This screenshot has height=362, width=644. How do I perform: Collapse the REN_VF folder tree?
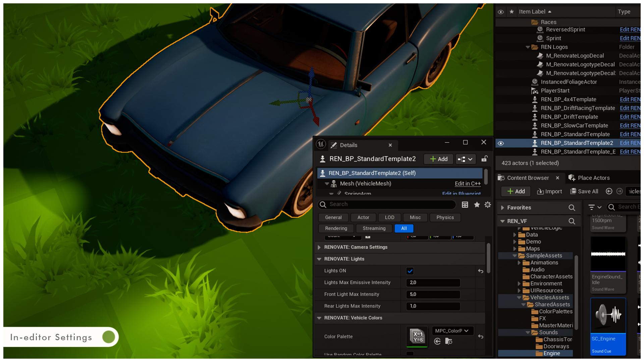pyautogui.click(x=503, y=221)
